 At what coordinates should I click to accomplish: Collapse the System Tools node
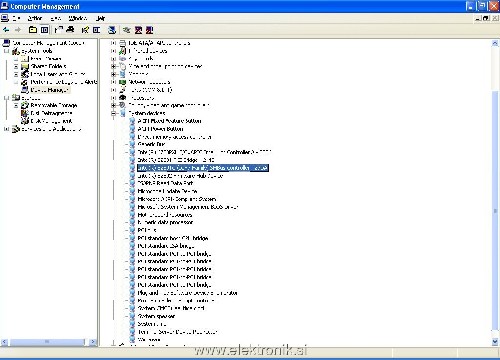pyautogui.click(x=6, y=51)
